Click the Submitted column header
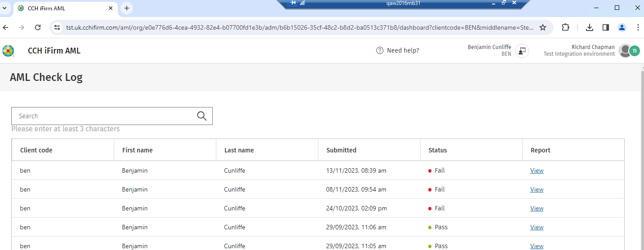Screen dimensions: 644x250 tap(341, 150)
